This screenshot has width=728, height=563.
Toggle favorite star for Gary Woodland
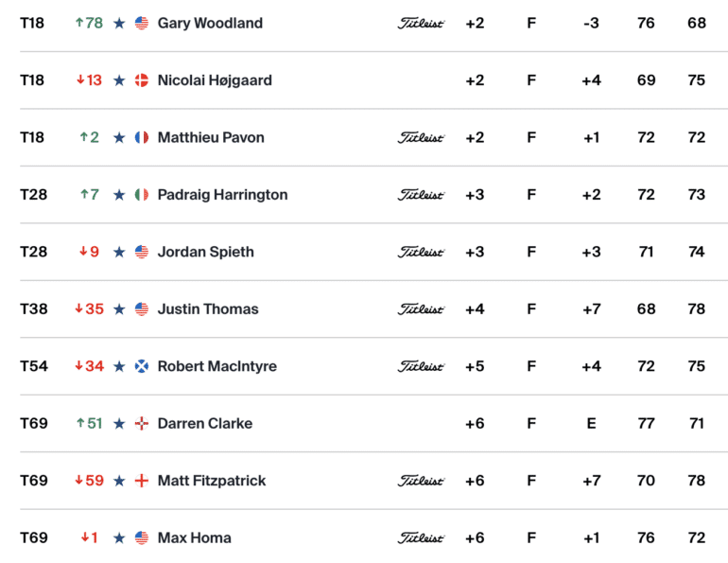click(119, 24)
